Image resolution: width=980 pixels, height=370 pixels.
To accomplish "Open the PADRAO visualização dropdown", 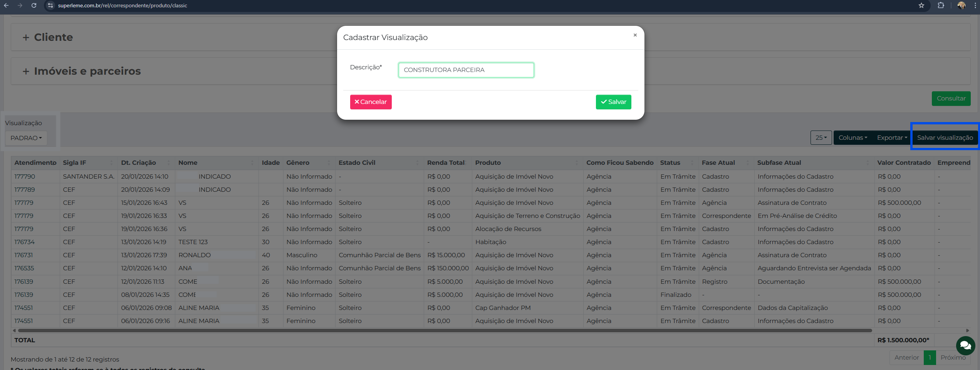I will coord(26,138).
